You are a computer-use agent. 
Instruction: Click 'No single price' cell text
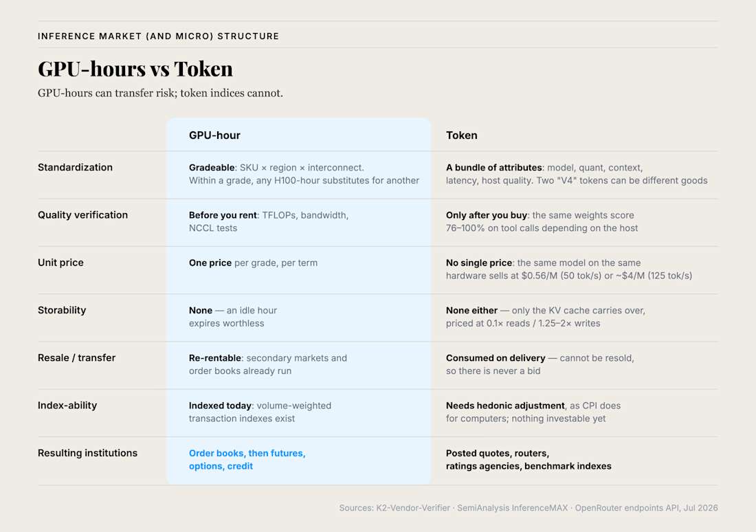point(479,263)
